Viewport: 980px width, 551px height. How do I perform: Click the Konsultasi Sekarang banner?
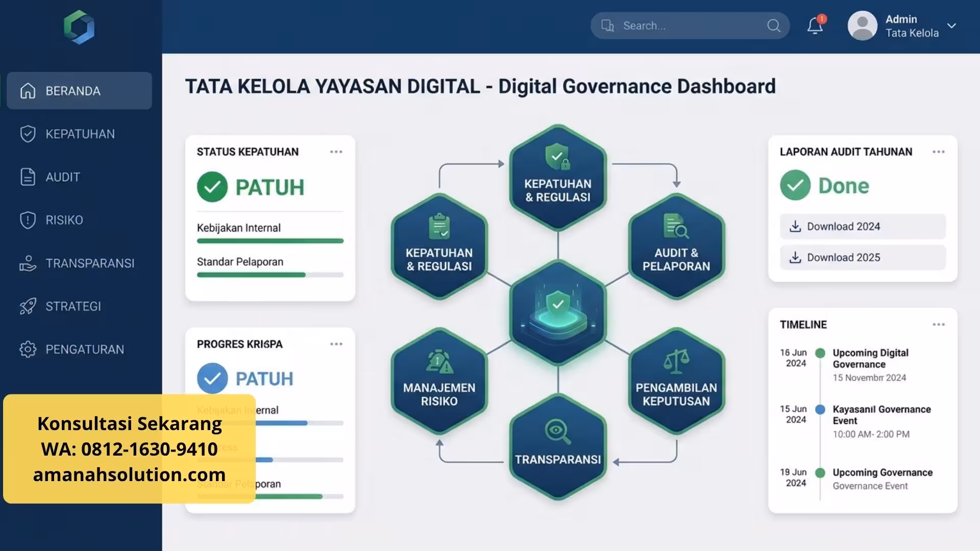point(129,449)
